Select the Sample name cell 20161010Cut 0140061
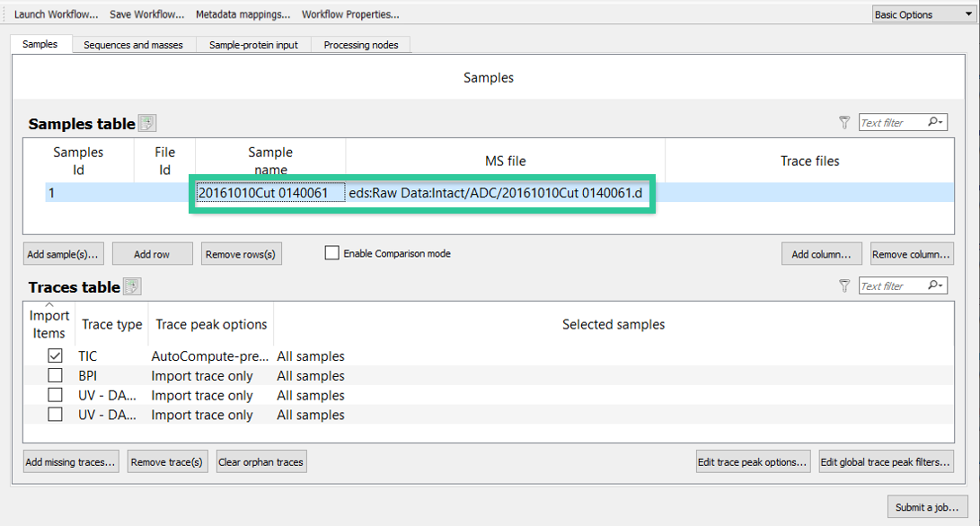The height and width of the screenshot is (526, 980). pos(270,193)
